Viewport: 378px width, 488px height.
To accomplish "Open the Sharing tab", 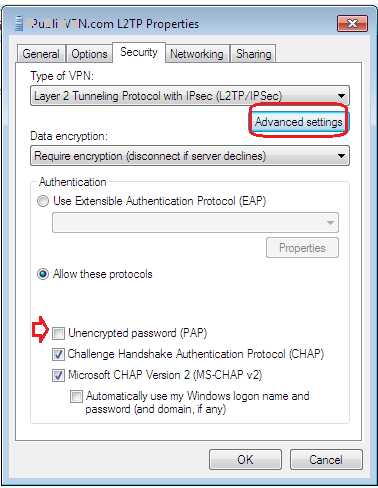I will (254, 54).
